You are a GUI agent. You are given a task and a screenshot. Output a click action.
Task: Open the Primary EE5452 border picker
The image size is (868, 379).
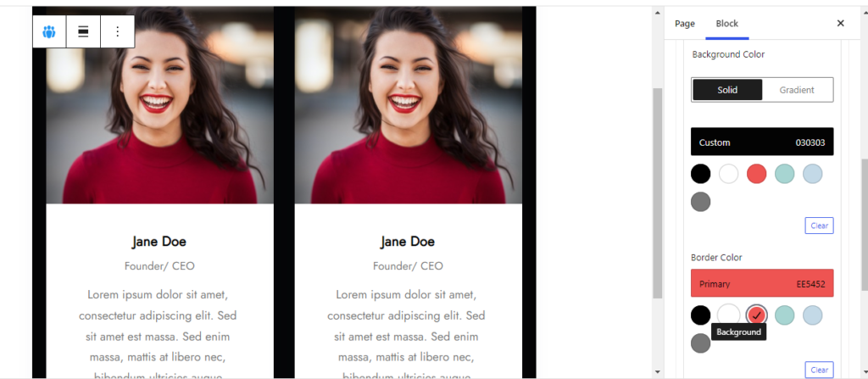tap(762, 283)
